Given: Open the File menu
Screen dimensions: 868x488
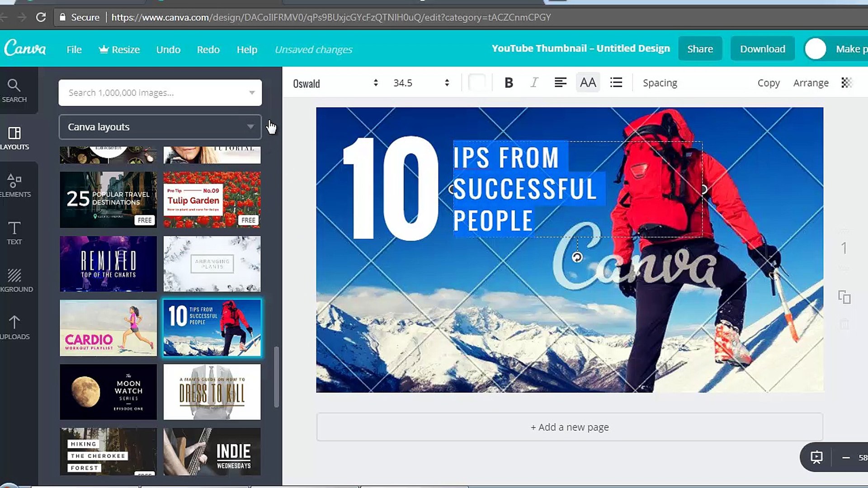Looking at the screenshot, I should coord(74,49).
